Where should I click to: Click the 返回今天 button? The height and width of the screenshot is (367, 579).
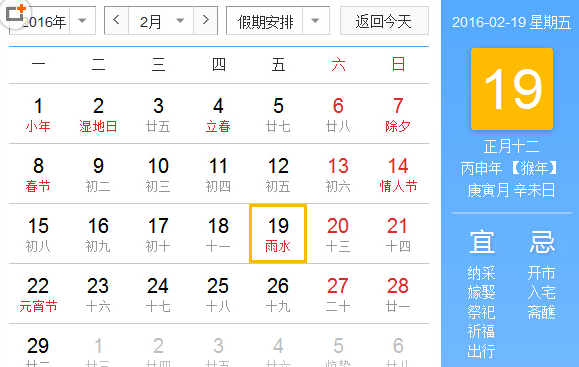pos(384,21)
